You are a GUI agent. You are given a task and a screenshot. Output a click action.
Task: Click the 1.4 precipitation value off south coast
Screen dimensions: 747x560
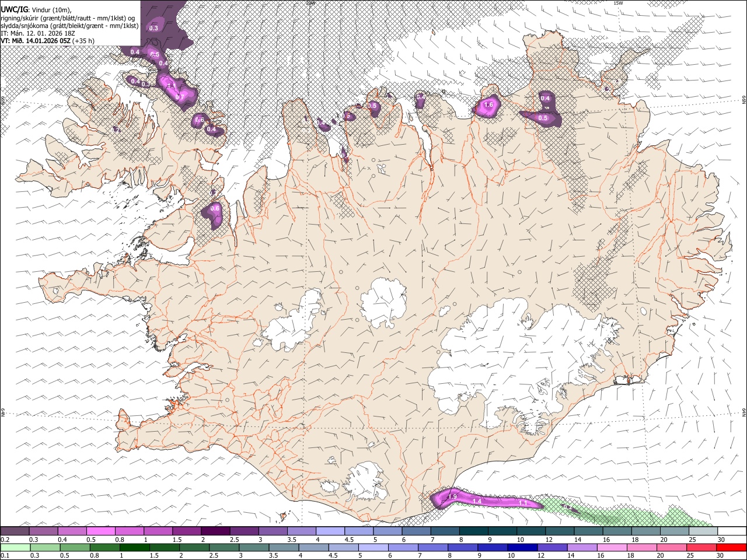(477, 501)
